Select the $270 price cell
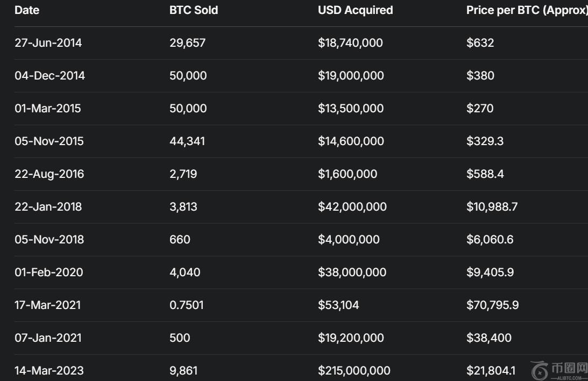The width and height of the screenshot is (588, 381). [x=480, y=109]
